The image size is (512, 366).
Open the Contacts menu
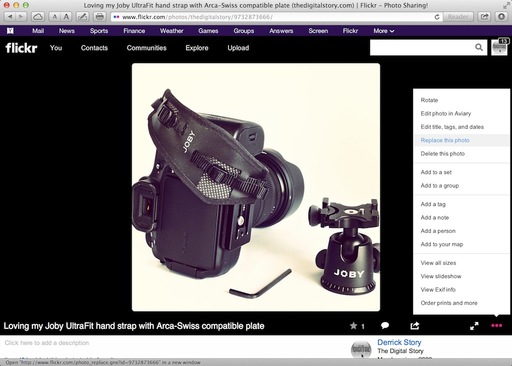(x=94, y=48)
